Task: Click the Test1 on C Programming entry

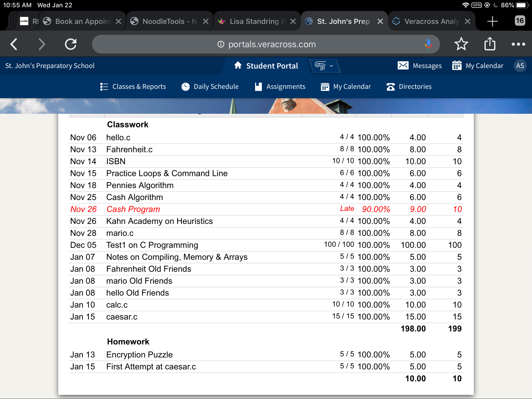Action: [152, 245]
